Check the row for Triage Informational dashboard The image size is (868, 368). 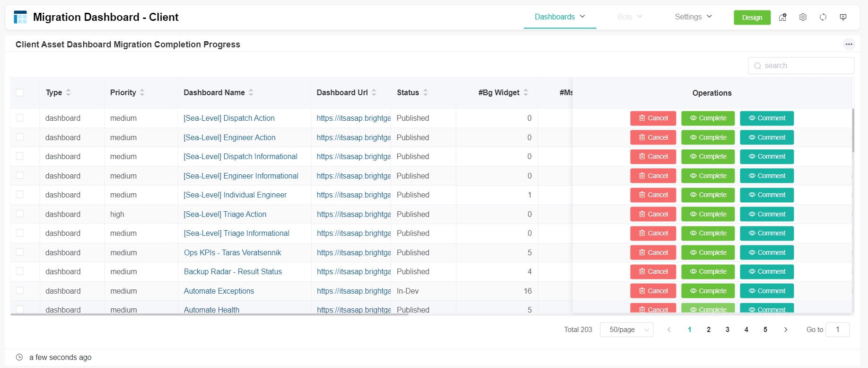coord(19,233)
